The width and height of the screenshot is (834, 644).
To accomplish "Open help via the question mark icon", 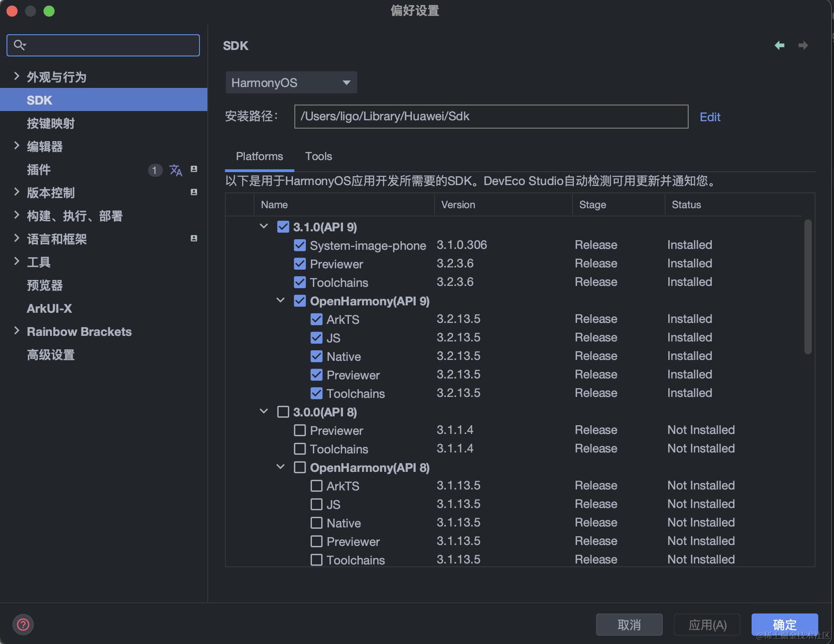I will [23, 625].
